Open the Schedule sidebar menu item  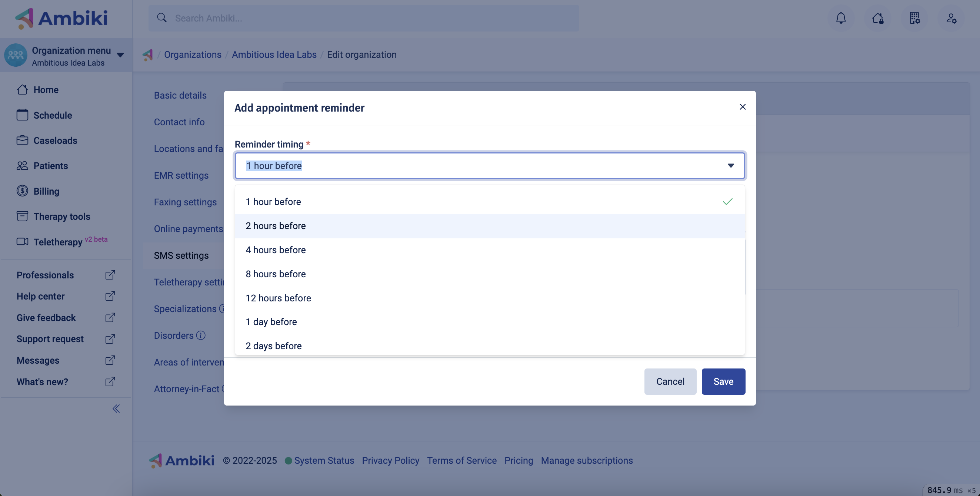(x=53, y=115)
